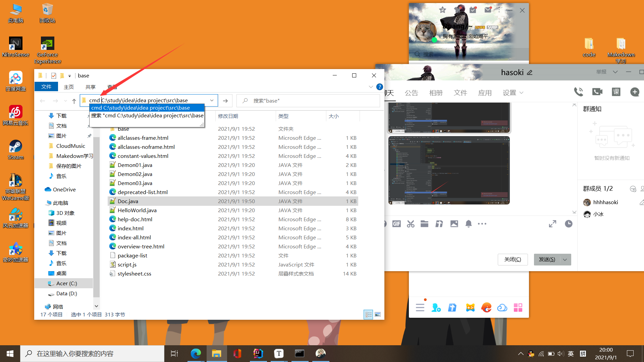This screenshot has height=362, width=644.
Task: Open the second IDE screenshot thumbnail in chat
Action: (449, 170)
